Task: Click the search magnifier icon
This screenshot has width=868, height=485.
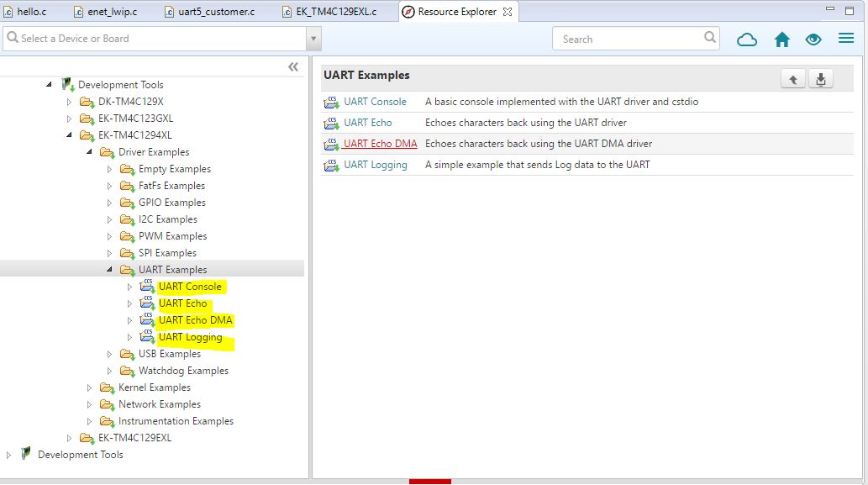Action: [x=710, y=37]
